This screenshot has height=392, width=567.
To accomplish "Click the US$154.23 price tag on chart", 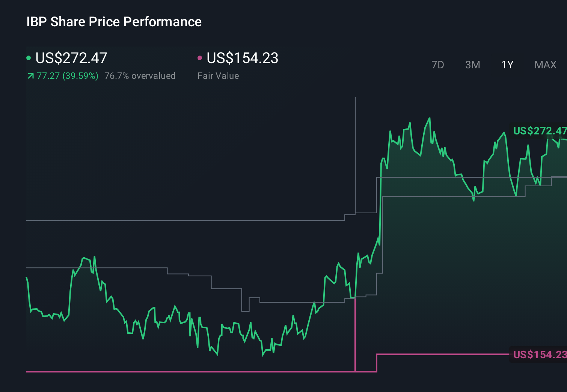I will click(x=540, y=354).
